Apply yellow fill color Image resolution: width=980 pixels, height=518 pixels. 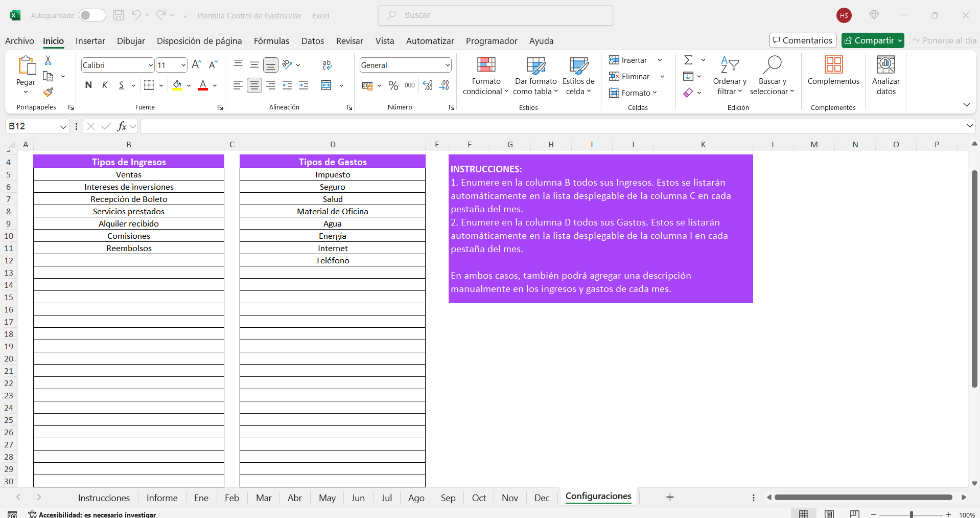point(177,85)
